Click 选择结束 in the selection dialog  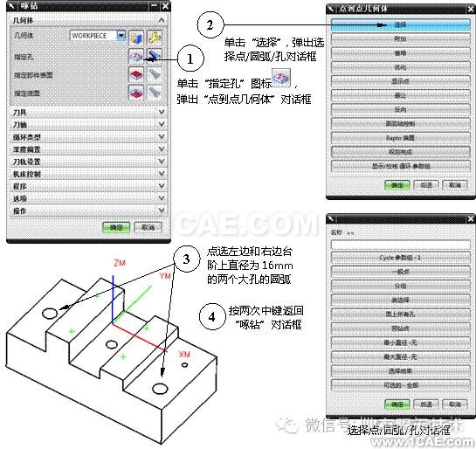pyautogui.click(x=400, y=371)
